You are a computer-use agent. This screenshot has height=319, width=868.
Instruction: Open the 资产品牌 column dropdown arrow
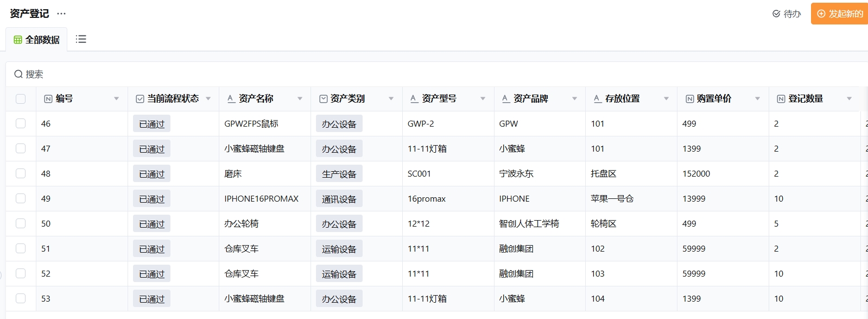[x=574, y=99]
